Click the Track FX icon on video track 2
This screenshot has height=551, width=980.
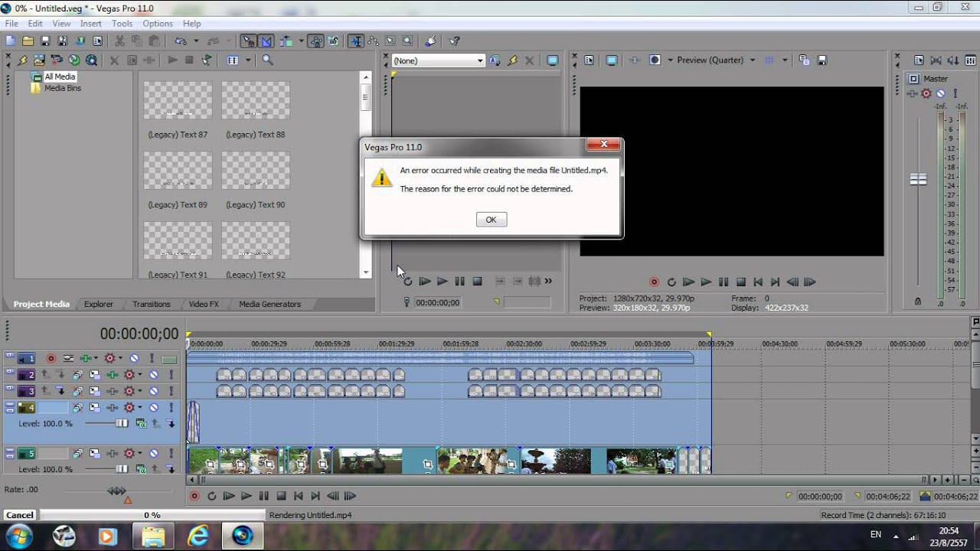click(112, 375)
